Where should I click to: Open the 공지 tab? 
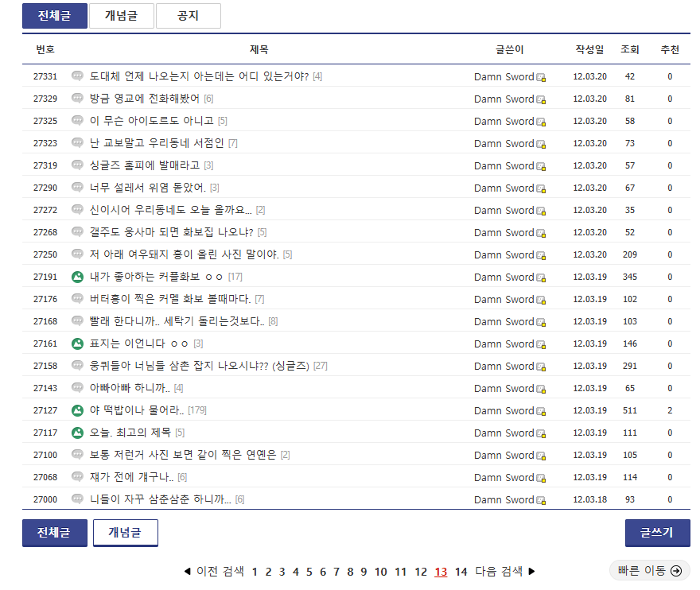pyautogui.click(x=188, y=16)
